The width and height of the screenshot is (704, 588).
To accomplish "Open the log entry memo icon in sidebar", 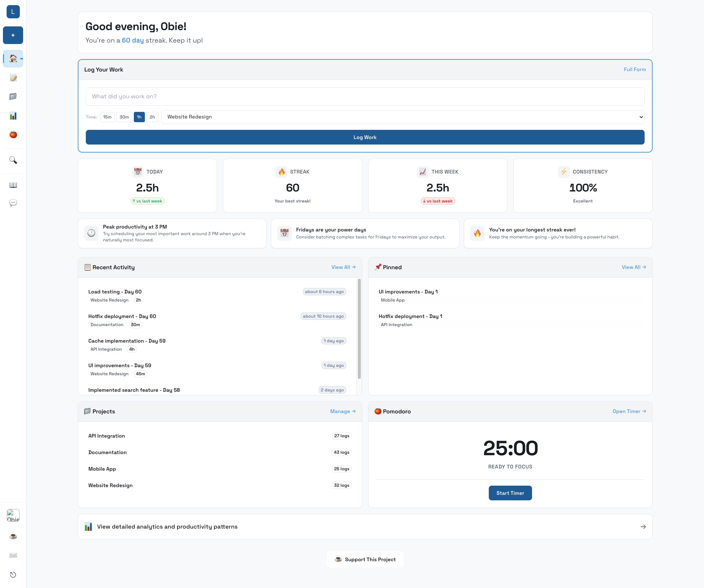I will (13, 77).
